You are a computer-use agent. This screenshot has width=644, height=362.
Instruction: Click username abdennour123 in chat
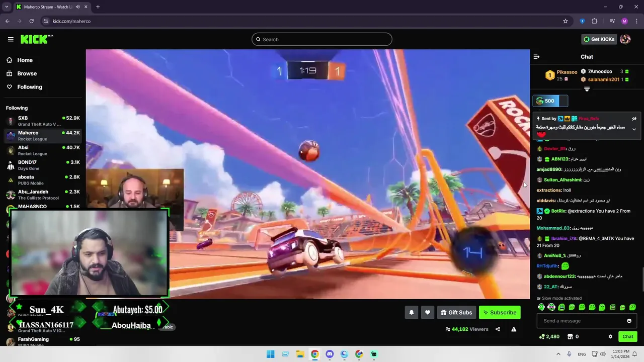pos(559,277)
